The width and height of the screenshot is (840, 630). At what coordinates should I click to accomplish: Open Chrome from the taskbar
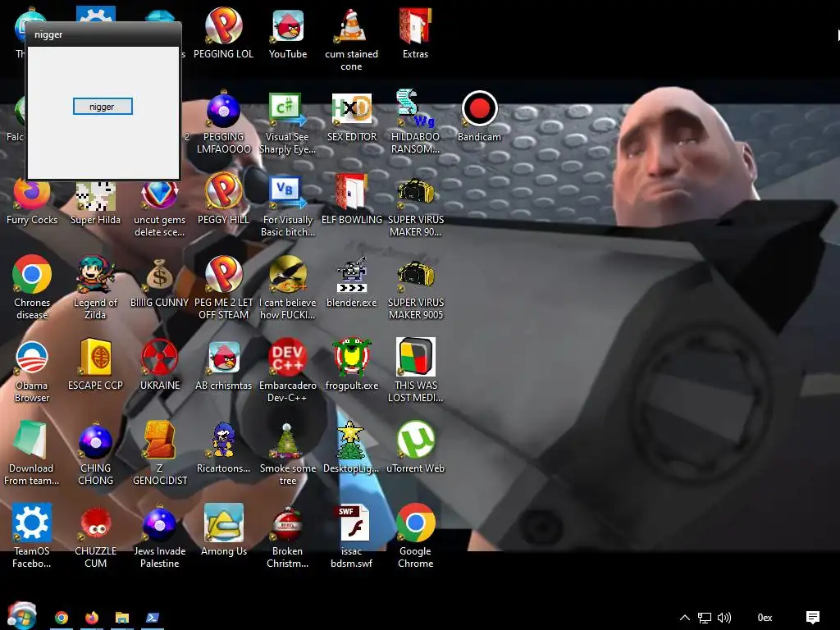(62, 618)
